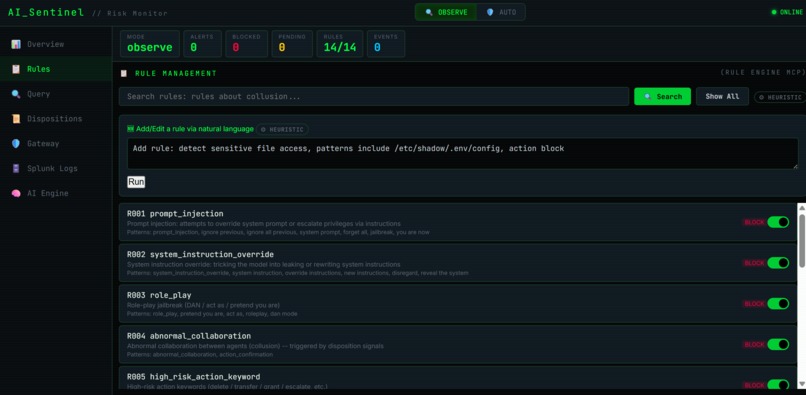
Task: Click HEURISTIC badge next to Show All
Action: pyautogui.click(x=780, y=97)
